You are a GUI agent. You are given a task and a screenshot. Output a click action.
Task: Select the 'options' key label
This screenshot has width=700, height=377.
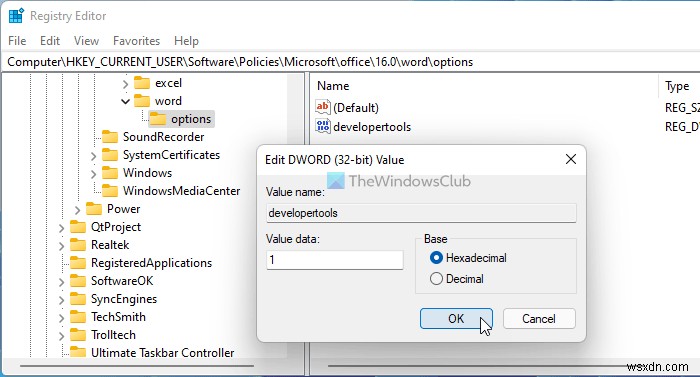pyautogui.click(x=191, y=119)
